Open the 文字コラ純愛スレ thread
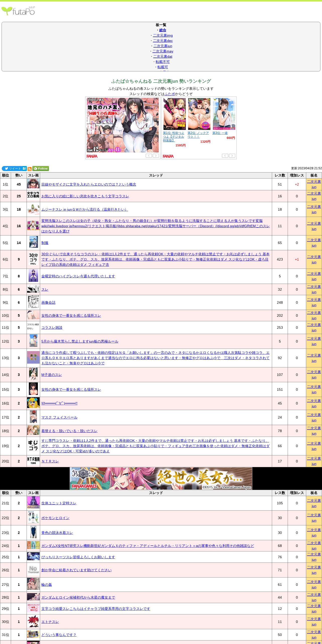The width and height of the screenshot is (322, 644). tap(96, 609)
